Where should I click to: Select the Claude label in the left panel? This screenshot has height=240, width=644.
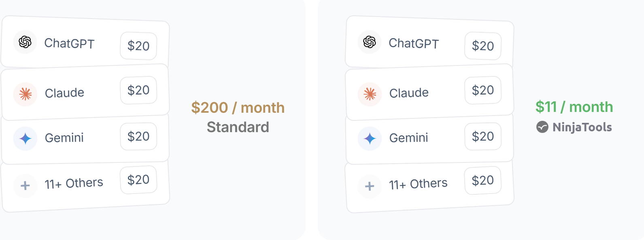[64, 93]
